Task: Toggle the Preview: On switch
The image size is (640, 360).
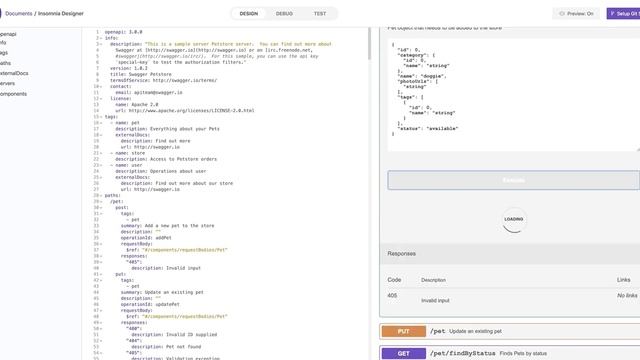Action: click(576, 13)
